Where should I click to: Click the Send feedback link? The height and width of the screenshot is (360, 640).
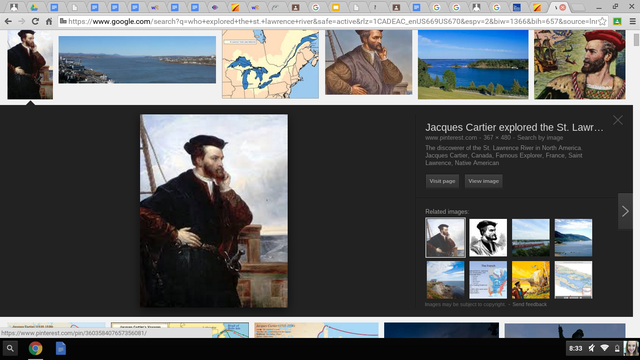[x=529, y=304]
